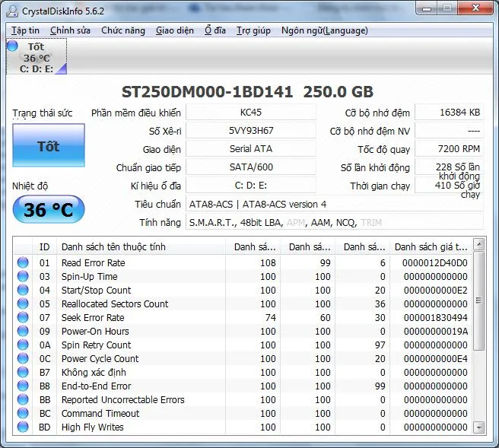
Task: Minimize the CrystalDiskInfo window
Action: coord(427,8)
